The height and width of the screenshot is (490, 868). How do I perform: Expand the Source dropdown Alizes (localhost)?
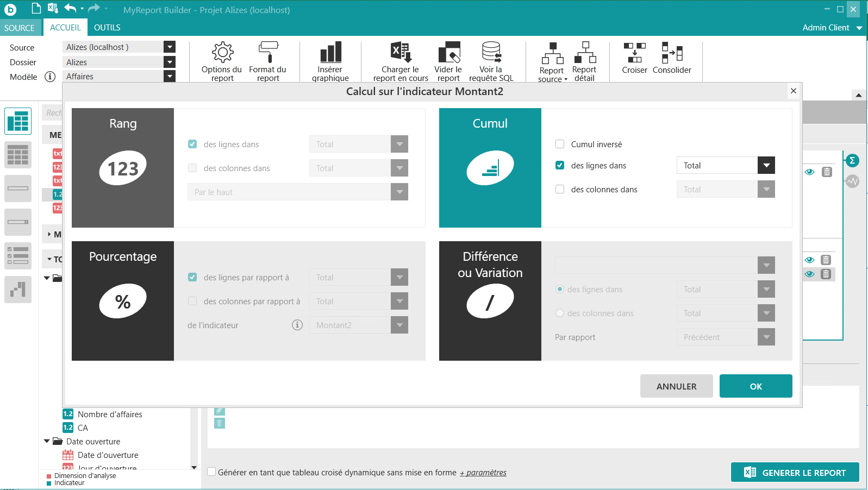click(x=170, y=47)
